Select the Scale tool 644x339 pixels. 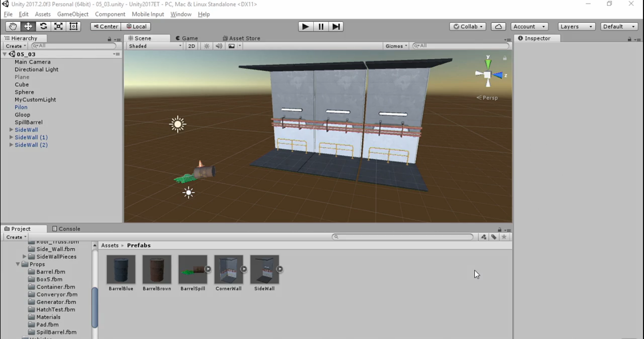coord(58,26)
